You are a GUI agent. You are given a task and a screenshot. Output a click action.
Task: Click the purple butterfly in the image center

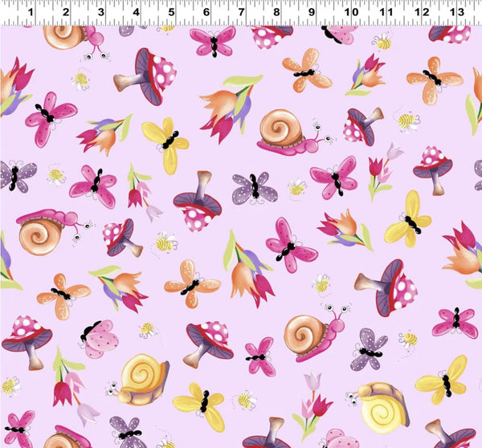[x=255, y=187]
